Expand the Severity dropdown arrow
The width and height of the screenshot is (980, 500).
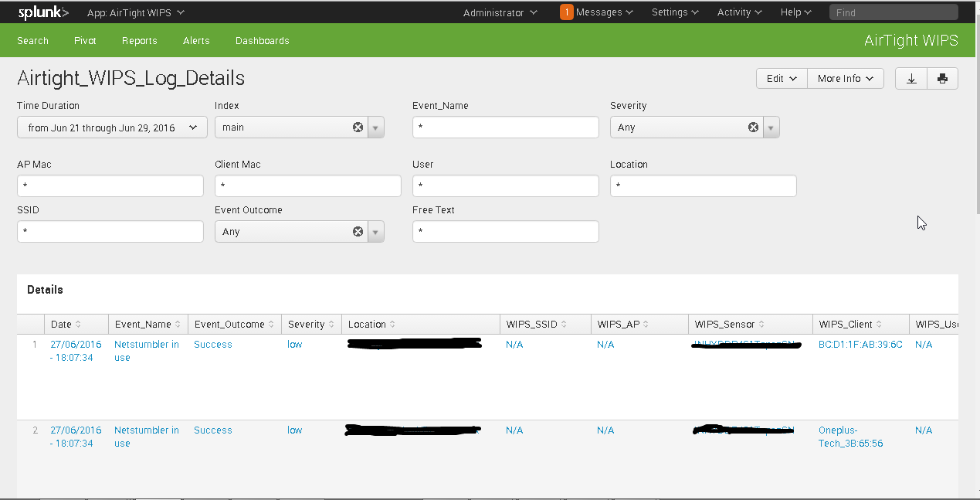coord(771,127)
